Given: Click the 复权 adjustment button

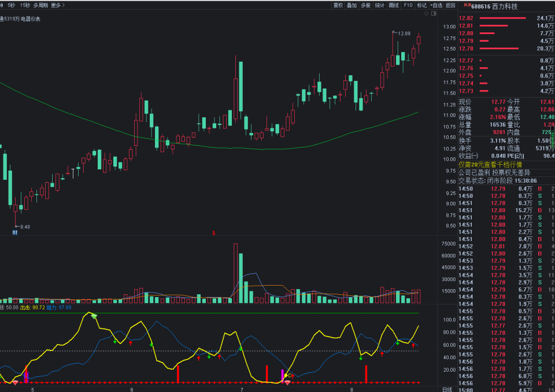Looking at the screenshot, I should [338, 5].
